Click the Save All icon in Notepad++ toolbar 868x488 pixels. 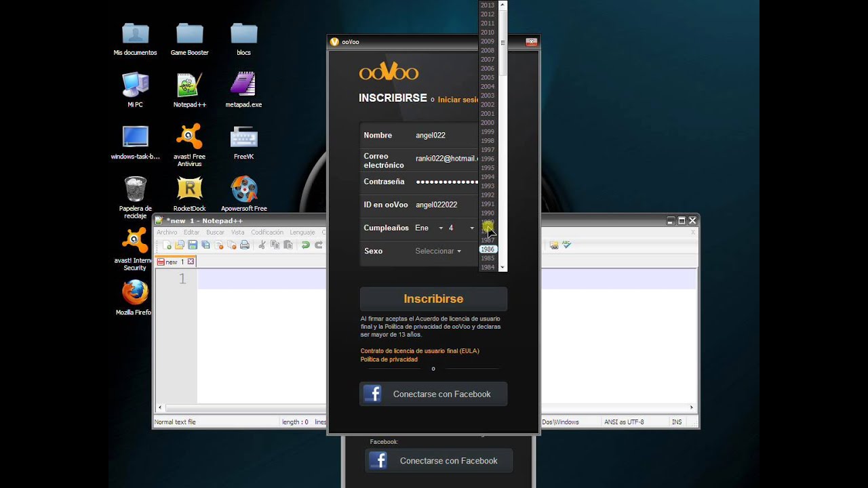[205, 245]
